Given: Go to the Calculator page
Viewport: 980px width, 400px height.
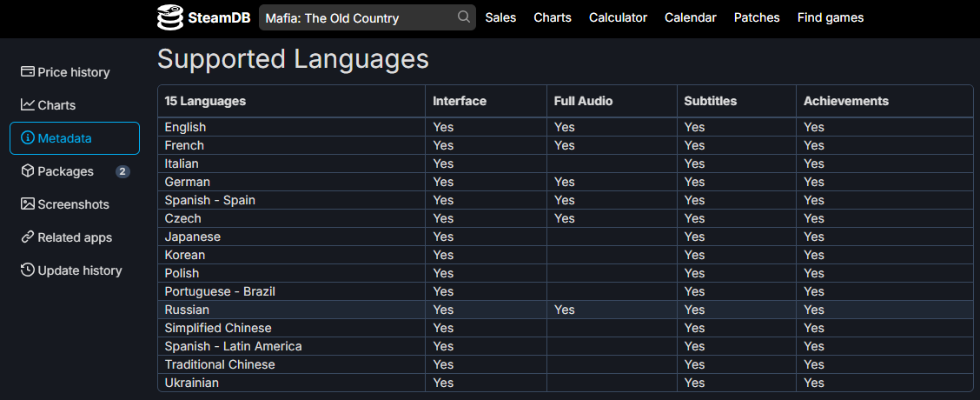Looking at the screenshot, I should (x=618, y=17).
